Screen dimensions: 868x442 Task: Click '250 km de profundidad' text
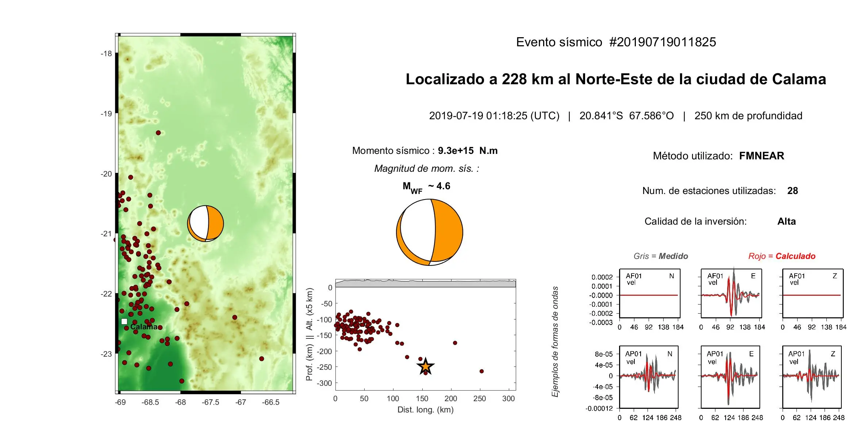point(748,116)
